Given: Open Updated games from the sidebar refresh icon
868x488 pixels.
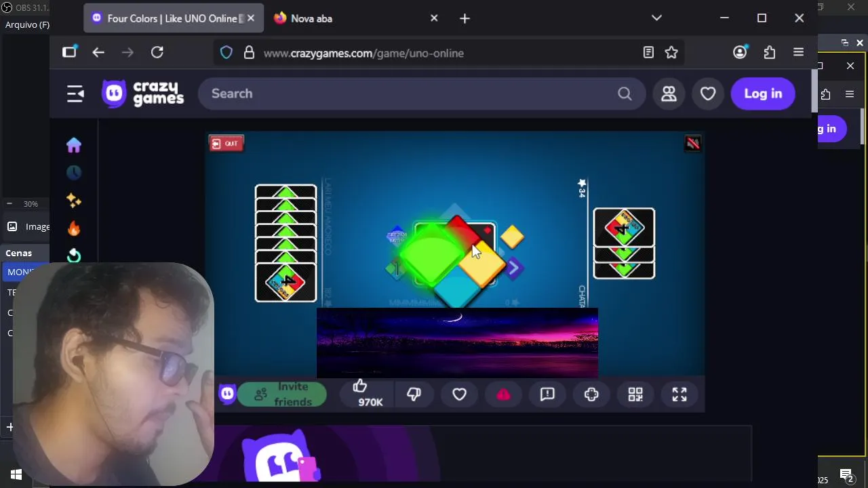Looking at the screenshot, I should coord(74,256).
